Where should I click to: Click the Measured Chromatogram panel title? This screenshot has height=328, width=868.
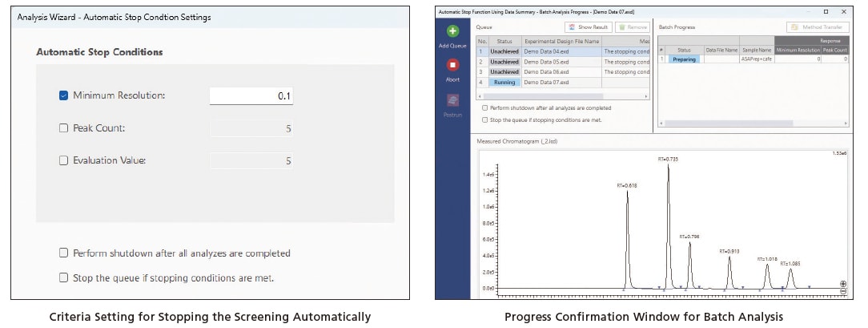coord(517,141)
